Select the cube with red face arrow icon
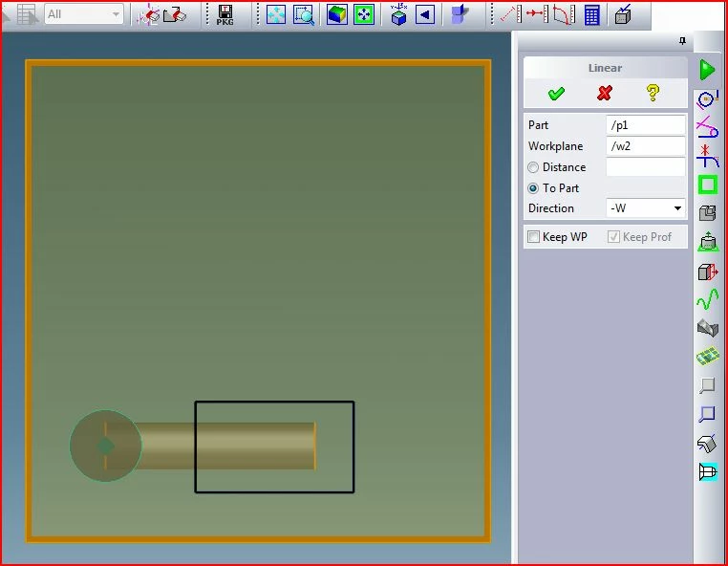Viewport: 728px width, 566px height. tap(708, 272)
